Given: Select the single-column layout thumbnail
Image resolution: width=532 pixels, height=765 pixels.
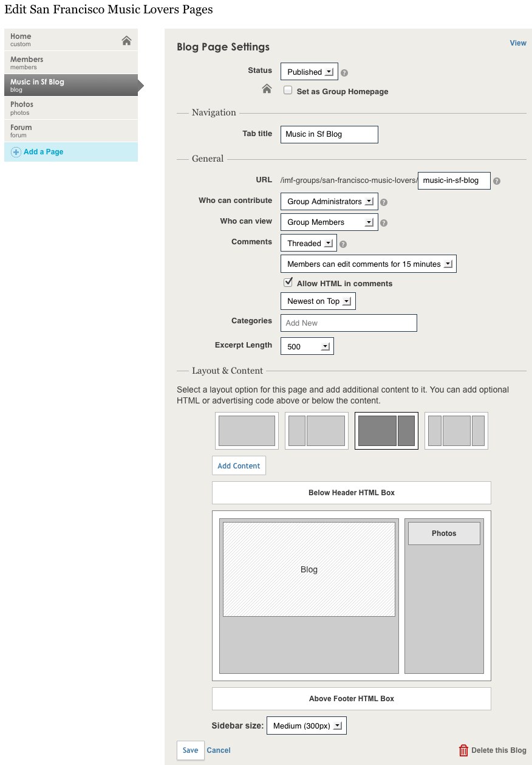Looking at the screenshot, I should point(247,431).
